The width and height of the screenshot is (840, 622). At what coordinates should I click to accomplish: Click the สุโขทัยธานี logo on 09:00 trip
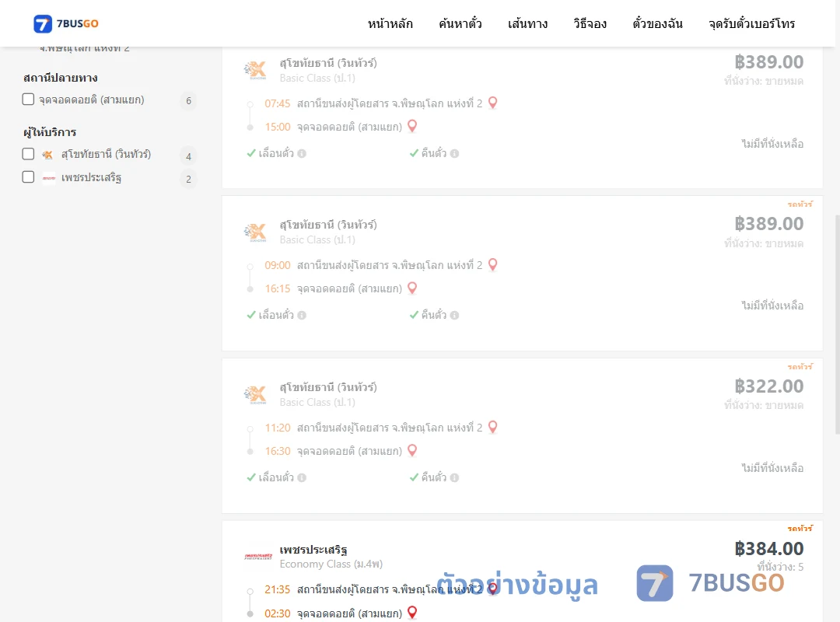pos(255,232)
